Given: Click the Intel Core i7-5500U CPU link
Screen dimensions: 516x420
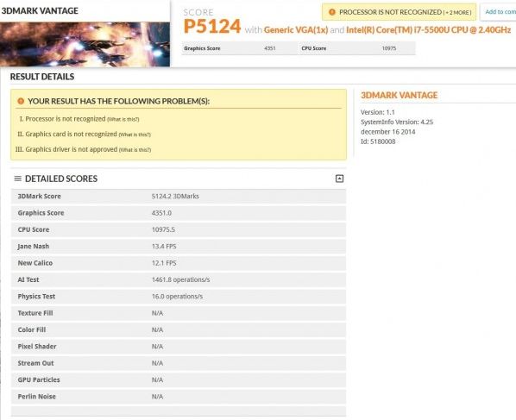Looking at the screenshot, I should point(428,30).
